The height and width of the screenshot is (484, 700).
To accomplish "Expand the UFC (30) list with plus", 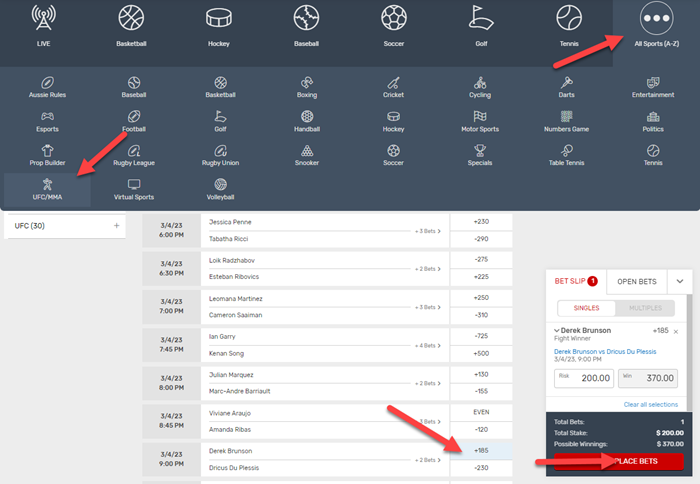I will 116,226.
